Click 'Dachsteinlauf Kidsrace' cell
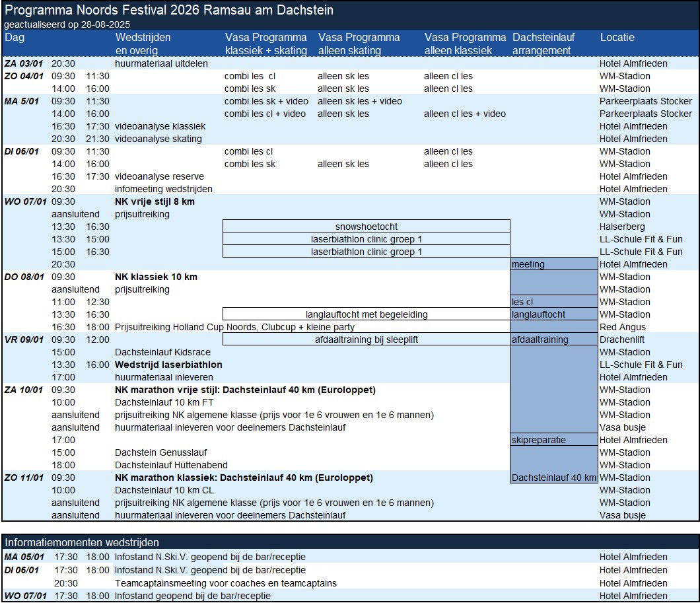The width and height of the screenshot is (700, 603). (162, 352)
